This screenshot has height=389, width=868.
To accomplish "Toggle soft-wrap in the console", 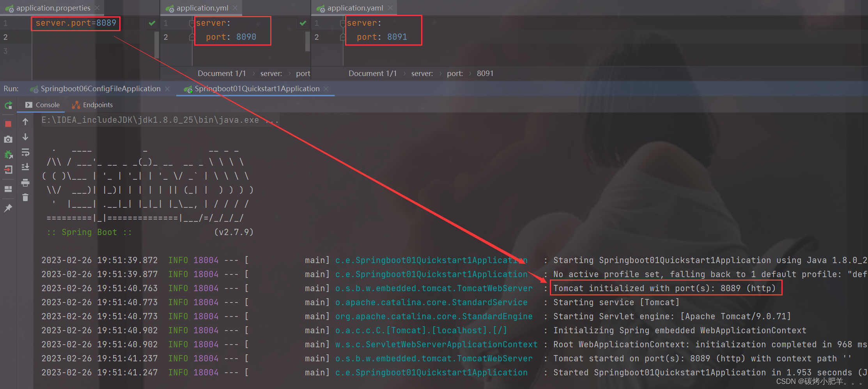I will coord(25,152).
